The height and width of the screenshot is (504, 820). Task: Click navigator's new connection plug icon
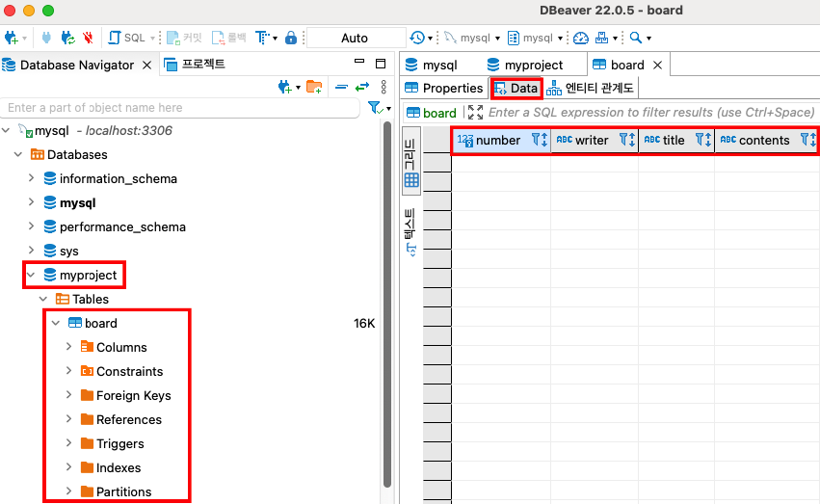[x=285, y=88]
